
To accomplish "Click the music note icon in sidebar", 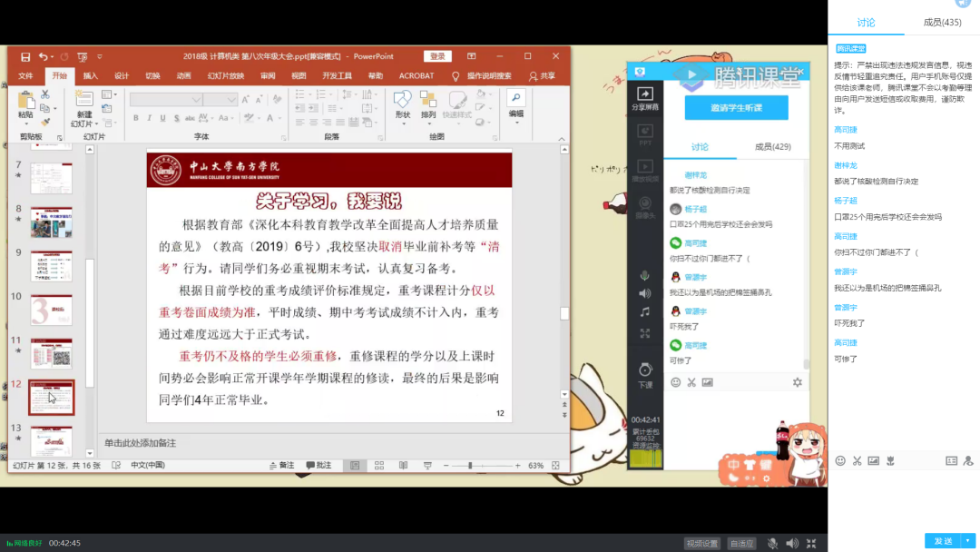I will 645,311.
